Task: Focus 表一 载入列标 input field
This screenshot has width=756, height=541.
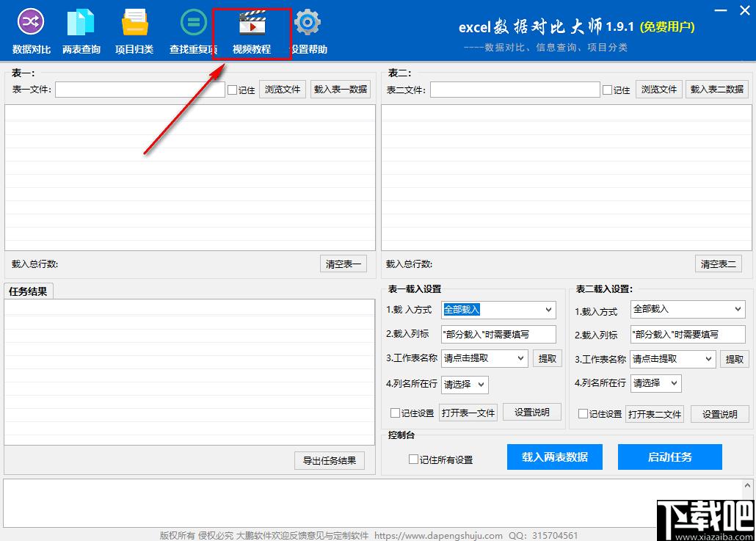Action: pyautogui.click(x=498, y=334)
